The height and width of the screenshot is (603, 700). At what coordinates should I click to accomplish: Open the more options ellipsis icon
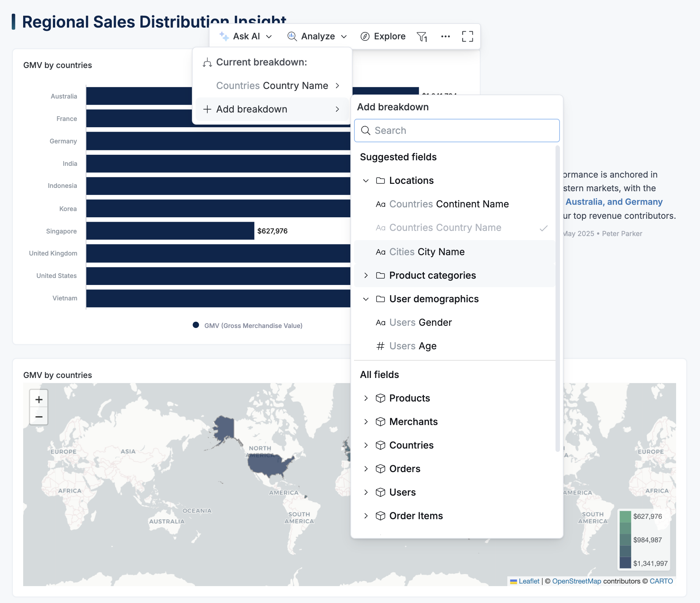pos(445,36)
